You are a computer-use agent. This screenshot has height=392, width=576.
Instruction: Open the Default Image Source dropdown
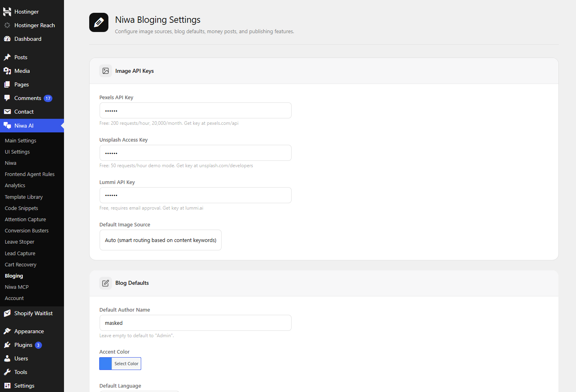coord(160,240)
